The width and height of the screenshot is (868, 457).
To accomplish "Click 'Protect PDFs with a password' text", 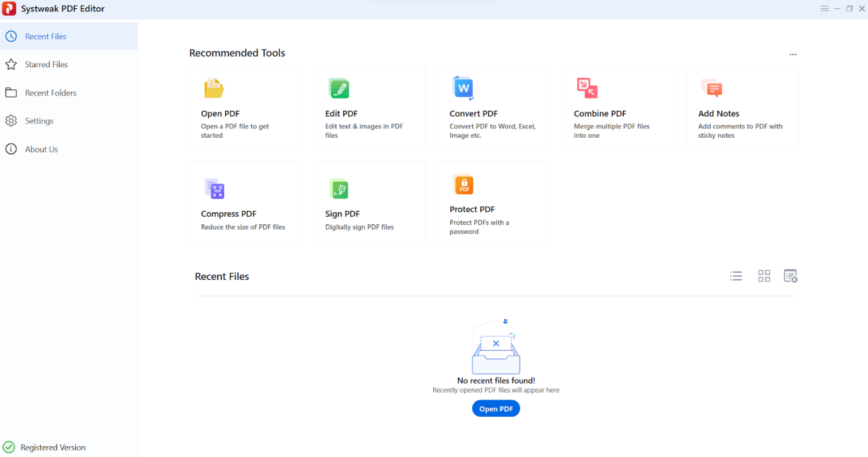I will (479, 227).
